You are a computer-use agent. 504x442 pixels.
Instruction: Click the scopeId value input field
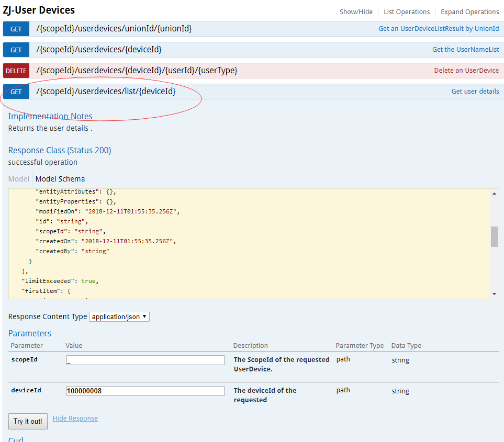(x=145, y=360)
